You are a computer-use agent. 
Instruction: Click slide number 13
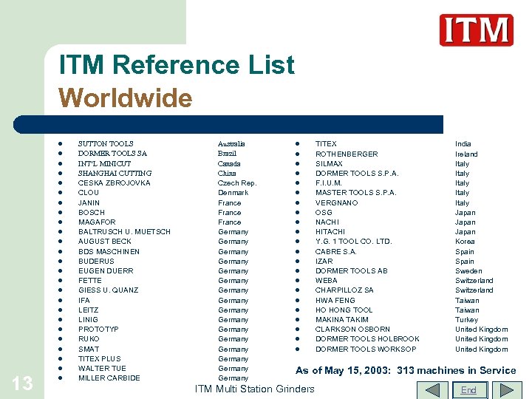click(x=22, y=383)
